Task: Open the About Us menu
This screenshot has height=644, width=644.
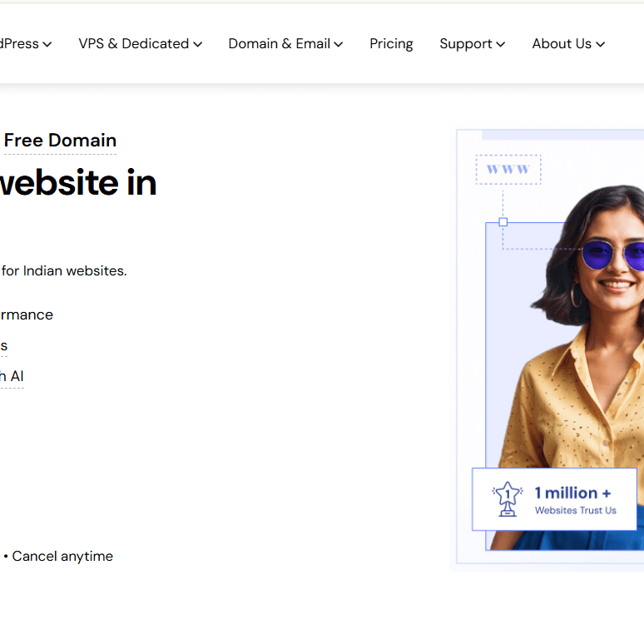Action: pyautogui.click(x=568, y=43)
